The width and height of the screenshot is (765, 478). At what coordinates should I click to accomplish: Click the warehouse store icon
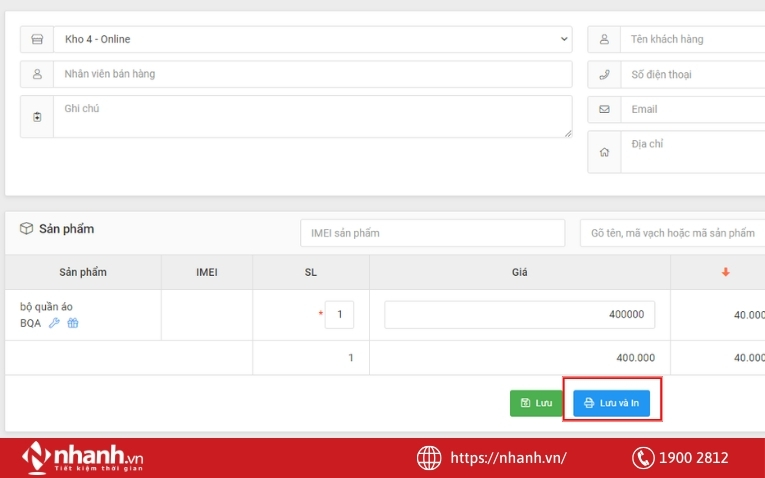pyautogui.click(x=37, y=39)
